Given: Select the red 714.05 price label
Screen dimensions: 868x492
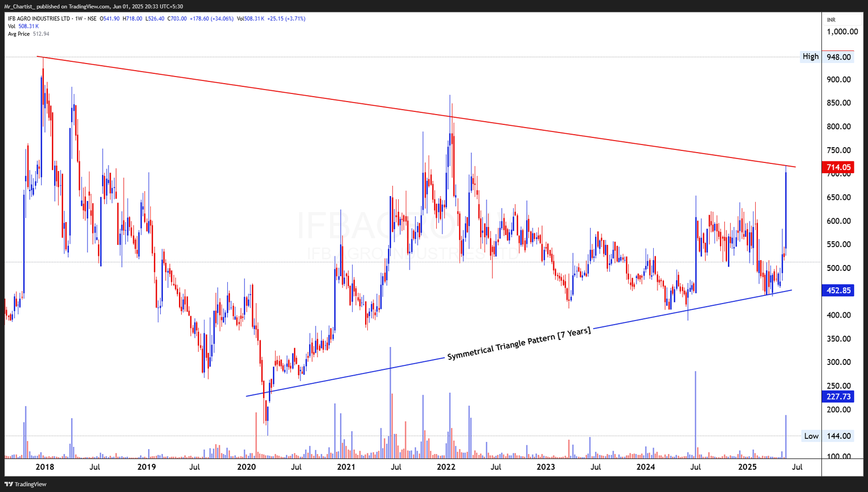Looking at the screenshot, I should (x=837, y=167).
